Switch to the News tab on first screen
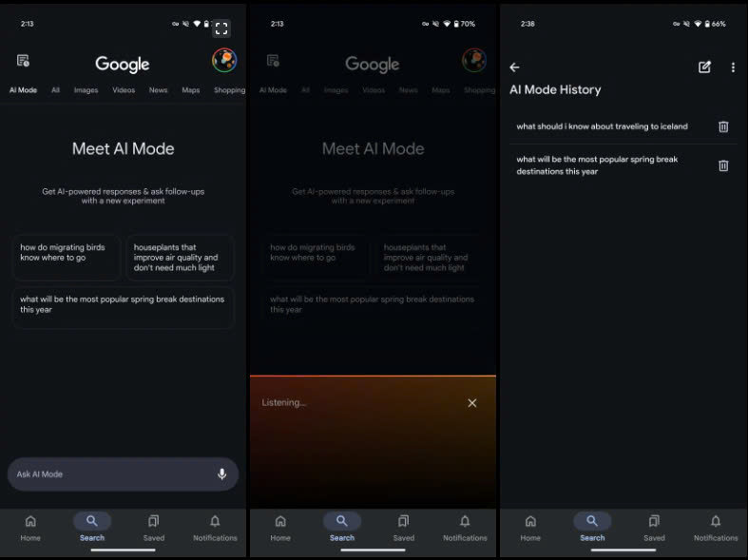Viewport: 748px width, 560px height. pyautogui.click(x=158, y=90)
